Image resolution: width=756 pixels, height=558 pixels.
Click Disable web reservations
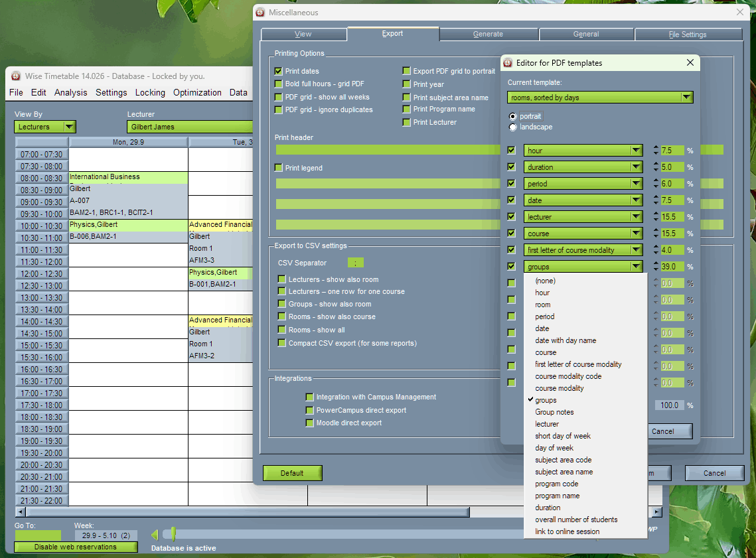click(75, 546)
